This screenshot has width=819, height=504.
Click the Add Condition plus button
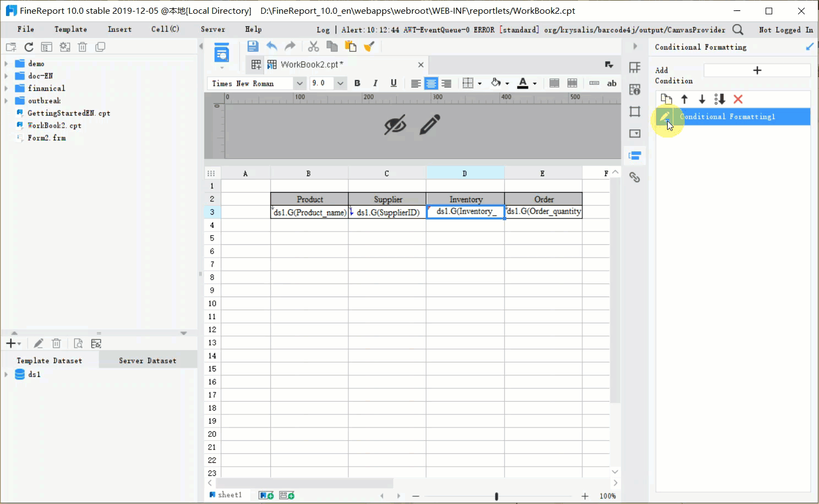click(757, 70)
